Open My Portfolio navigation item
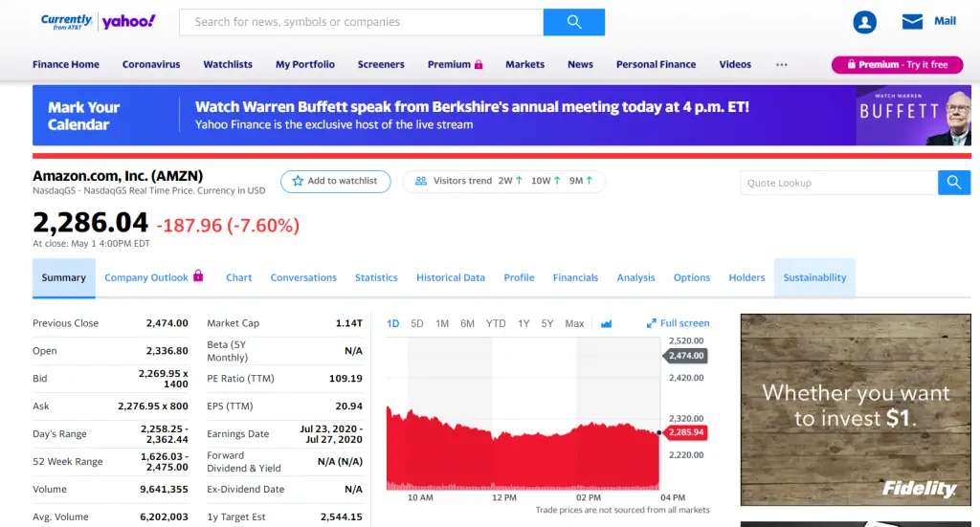The image size is (980, 527). [305, 64]
